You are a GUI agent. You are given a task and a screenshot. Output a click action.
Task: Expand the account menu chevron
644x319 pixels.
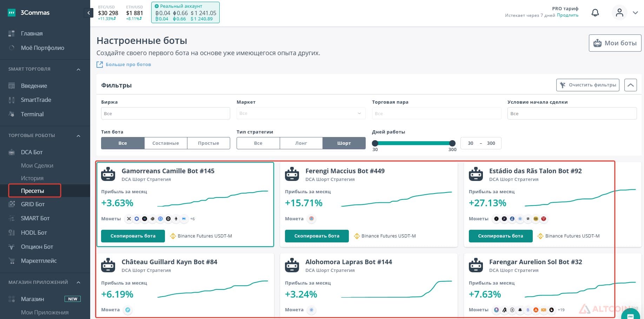635,13
